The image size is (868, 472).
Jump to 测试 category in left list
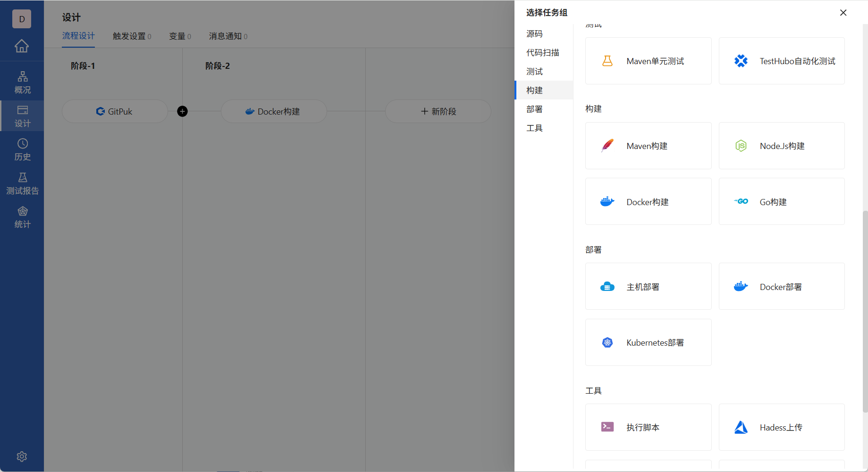pos(544,71)
